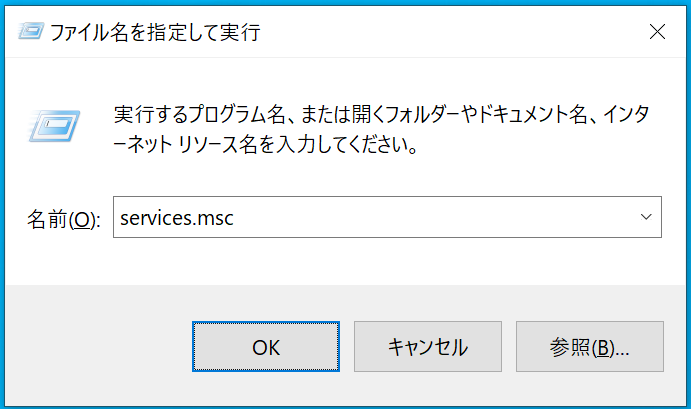The height and width of the screenshot is (409, 691).
Task: Click the large Run program icon
Action: 54,126
